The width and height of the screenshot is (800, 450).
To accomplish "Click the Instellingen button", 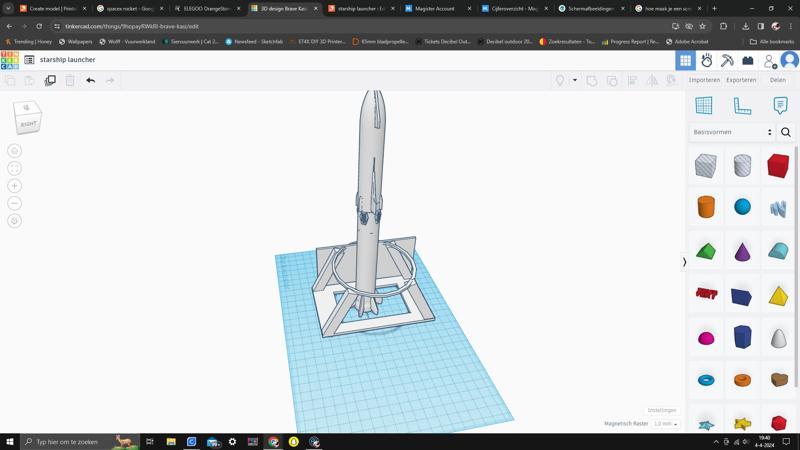I will coord(662,410).
